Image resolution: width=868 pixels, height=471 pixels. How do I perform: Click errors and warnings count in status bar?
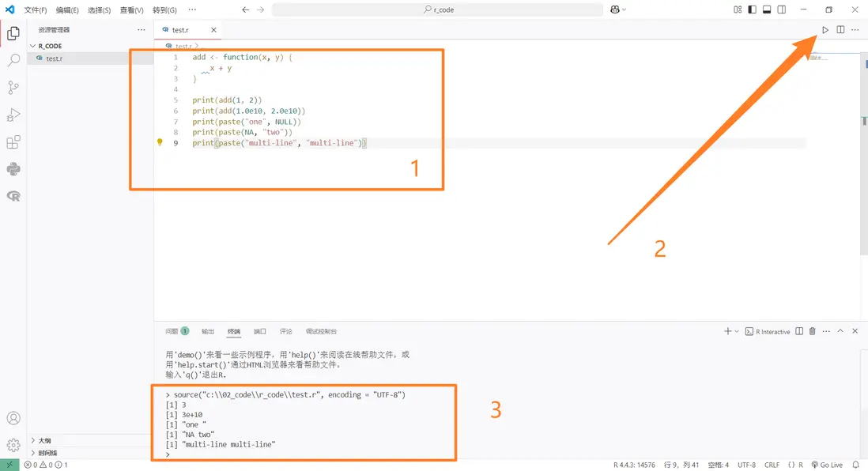tap(46, 465)
